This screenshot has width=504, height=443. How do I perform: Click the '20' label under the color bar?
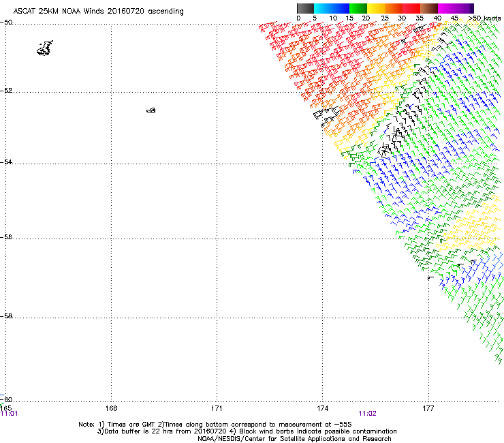tap(366, 18)
